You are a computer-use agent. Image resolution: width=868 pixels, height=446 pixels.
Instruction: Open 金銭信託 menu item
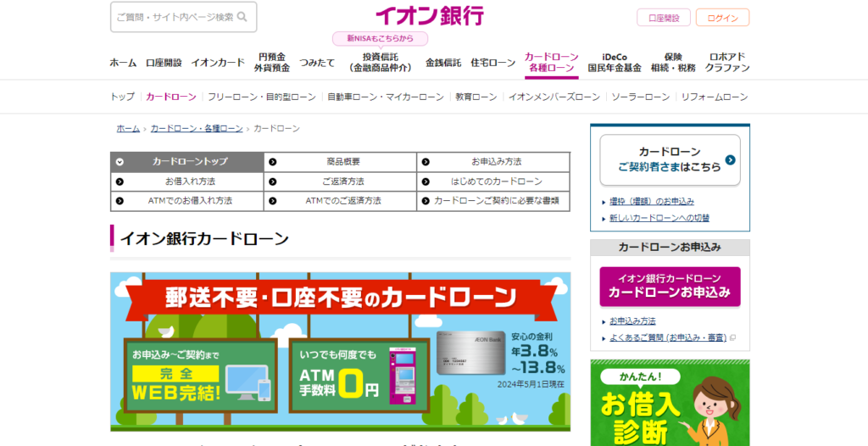tap(443, 63)
